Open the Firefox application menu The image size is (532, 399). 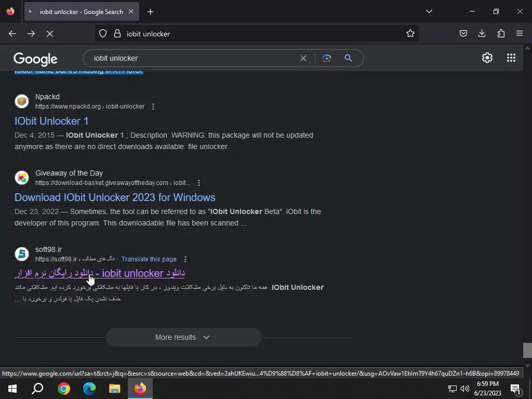(x=520, y=34)
